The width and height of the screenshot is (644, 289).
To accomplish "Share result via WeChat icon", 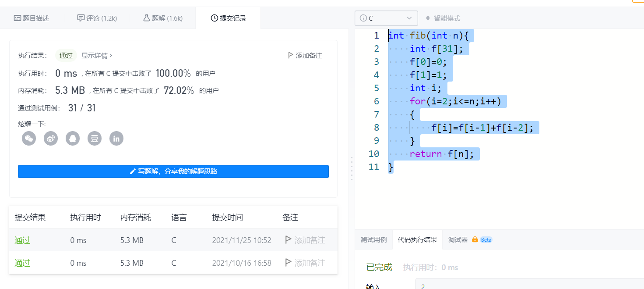I will (x=29, y=139).
